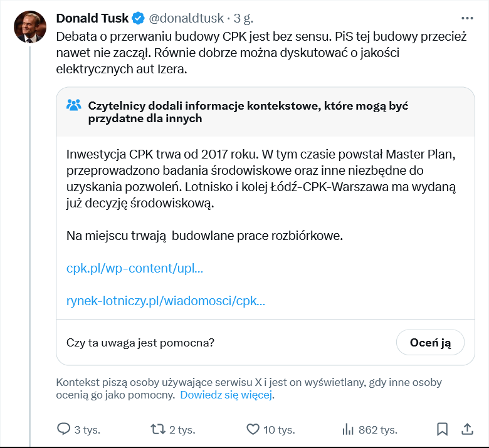Click 'Dowiedz się więcej' link
The width and height of the screenshot is (489, 448).
tap(226, 395)
